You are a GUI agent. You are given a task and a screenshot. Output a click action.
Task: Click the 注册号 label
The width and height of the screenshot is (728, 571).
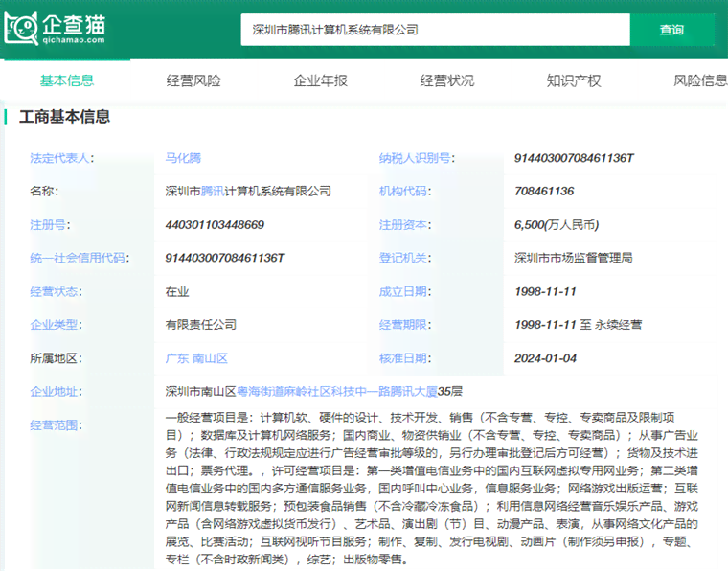(48, 225)
